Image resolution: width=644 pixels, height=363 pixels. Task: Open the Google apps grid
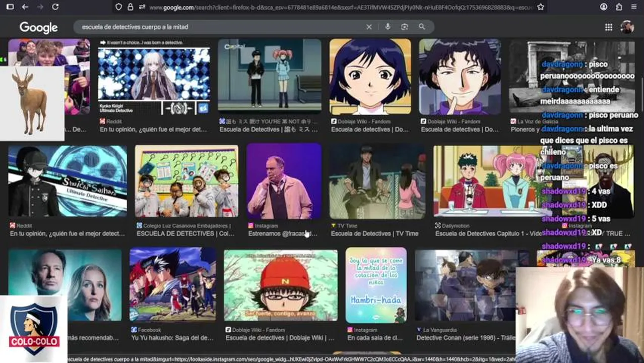[x=609, y=27]
